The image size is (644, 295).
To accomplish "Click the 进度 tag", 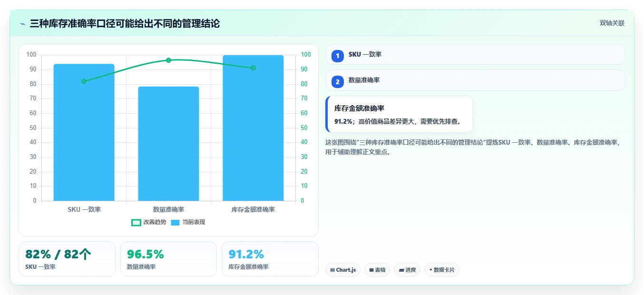I will tap(407, 270).
